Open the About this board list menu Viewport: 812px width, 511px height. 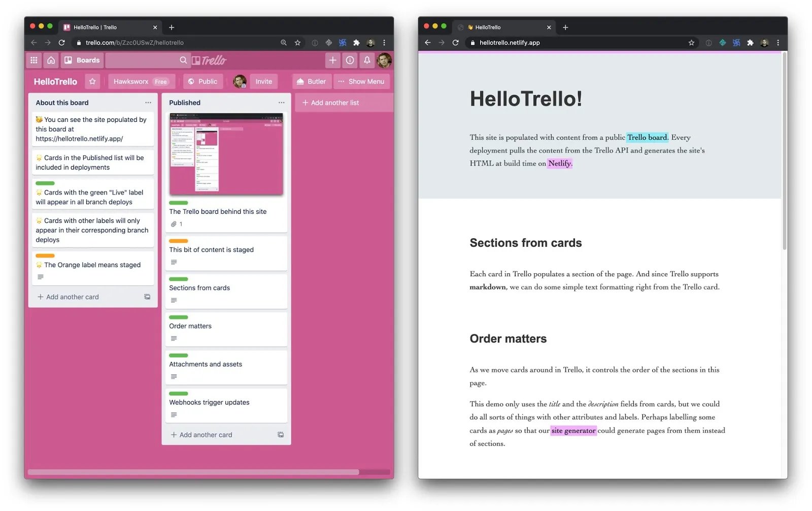point(148,103)
